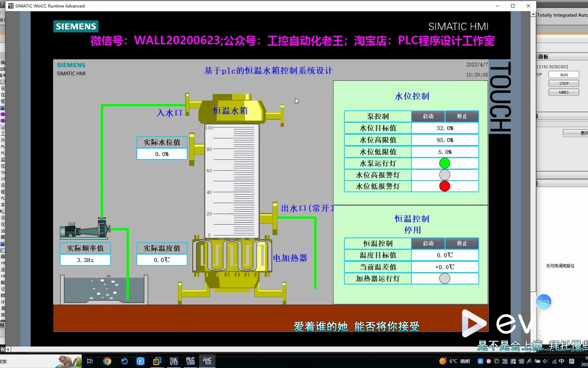Edit the 温度目标值 field showing 0.0℃

coord(445,255)
